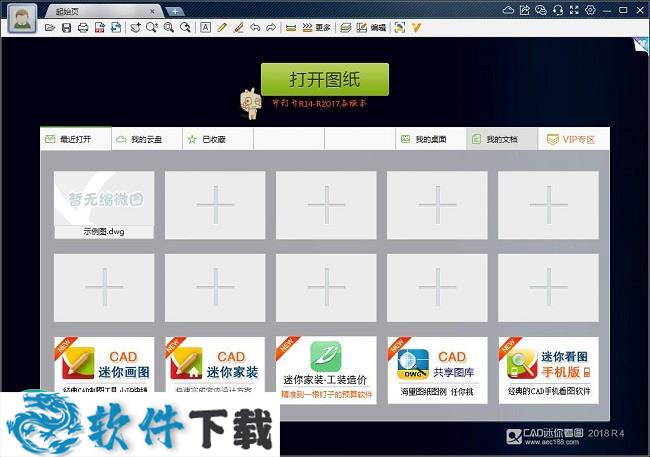Screen dimensions: 650x457
Task: Export to PDF using the red PDF icon
Action: coord(99,28)
